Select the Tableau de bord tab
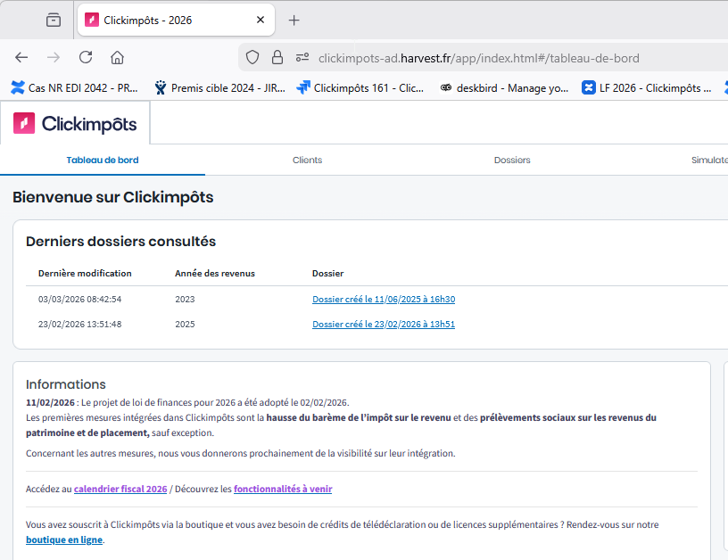Image resolution: width=728 pixels, height=560 pixels. coord(103,161)
